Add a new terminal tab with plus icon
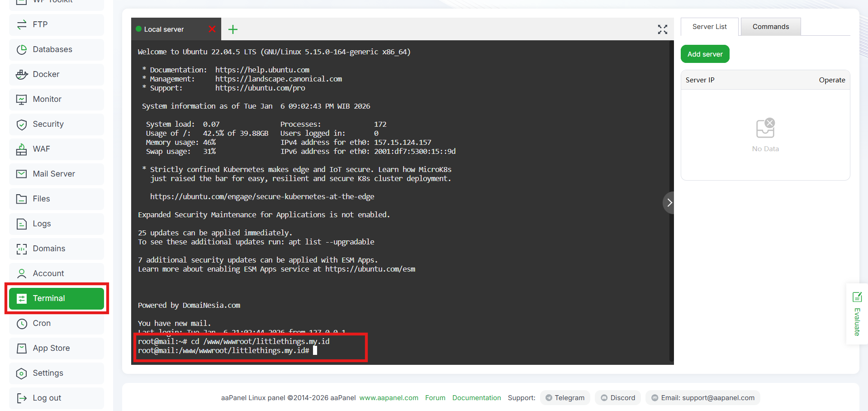 coord(233,29)
